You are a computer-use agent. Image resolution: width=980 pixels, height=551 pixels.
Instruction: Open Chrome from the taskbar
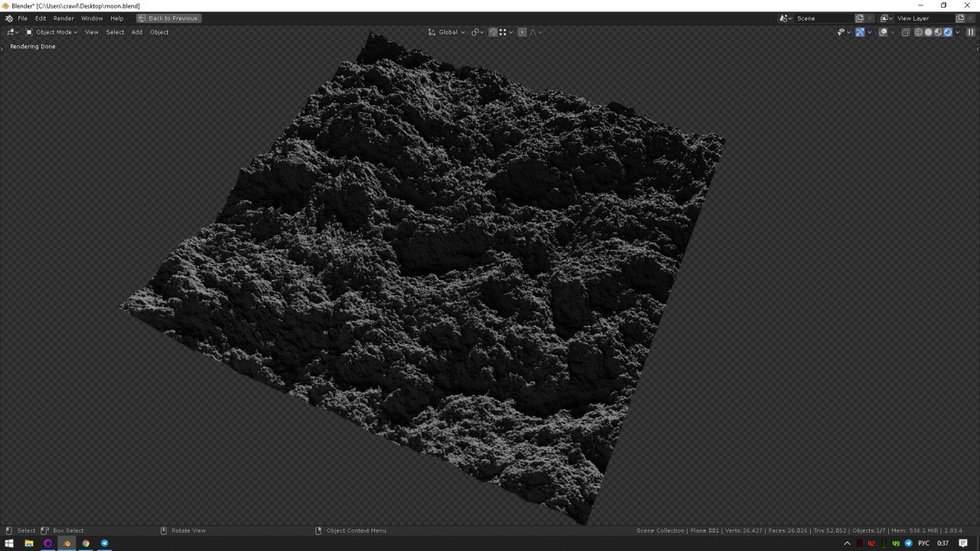point(86,543)
